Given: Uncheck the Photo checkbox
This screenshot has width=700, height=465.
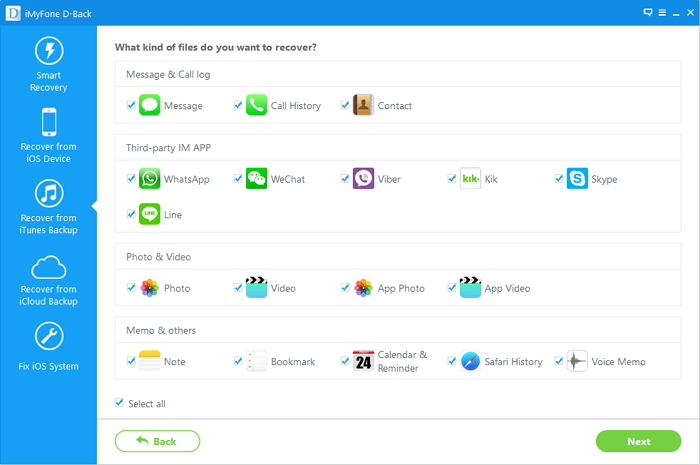Looking at the screenshot, I should [131, 287].
